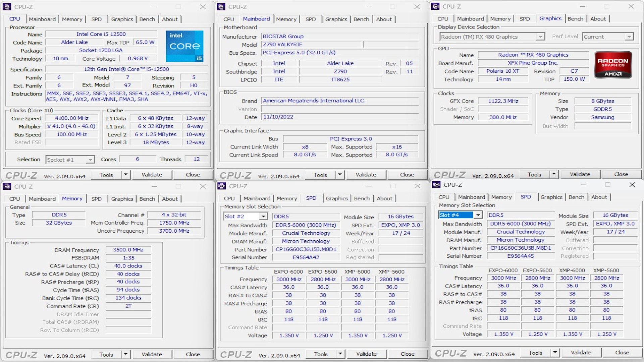This screenshot has height=362, width=644.
Task: Click the CPU-Z icon in the Slot #4 SPD window title bar
Action: (x=436, y=185)
